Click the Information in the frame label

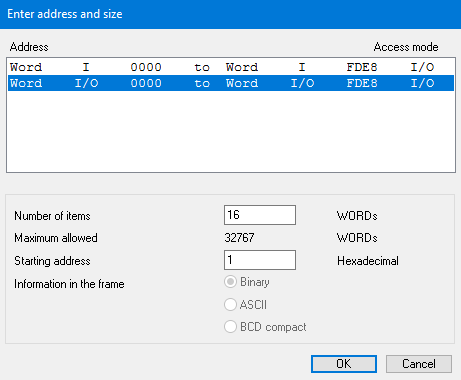[69, 284]
